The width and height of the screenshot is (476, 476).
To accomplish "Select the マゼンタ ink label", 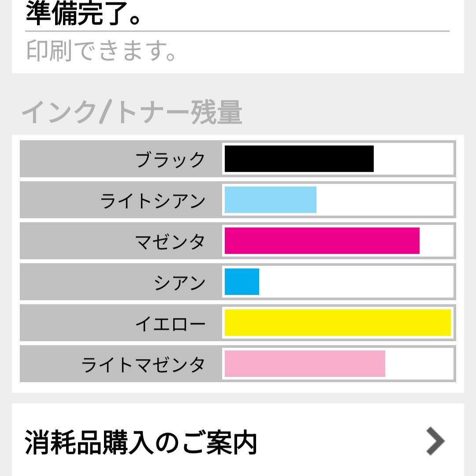I will (170, 242).
